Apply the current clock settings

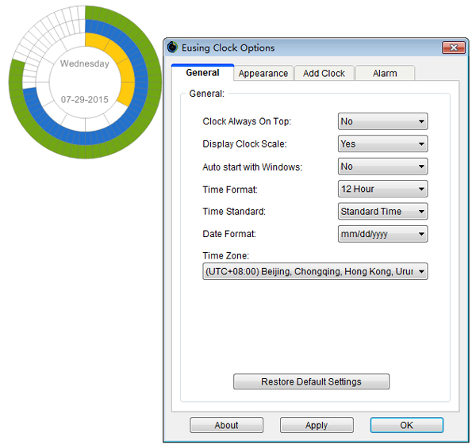317,425
